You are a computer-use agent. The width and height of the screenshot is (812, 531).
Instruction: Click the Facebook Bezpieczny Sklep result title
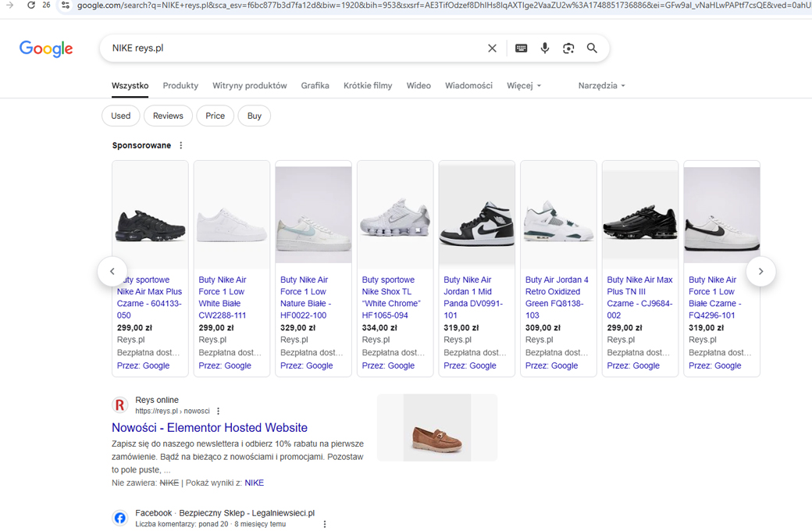pos(225,513)
